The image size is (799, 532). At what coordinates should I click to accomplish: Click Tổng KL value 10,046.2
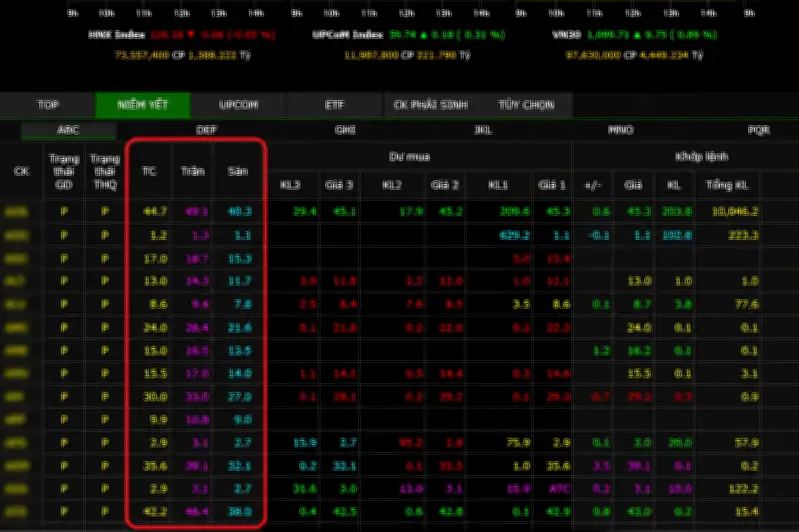735,212
